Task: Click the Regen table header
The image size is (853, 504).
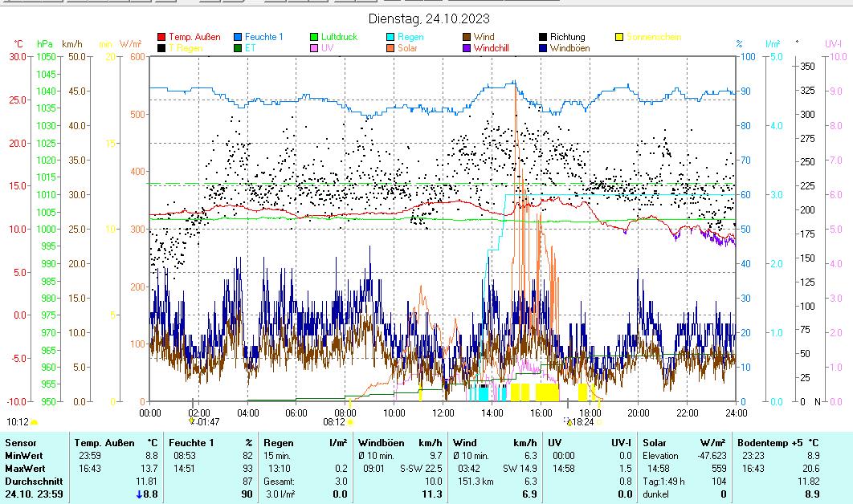Action: click(279, 443)
